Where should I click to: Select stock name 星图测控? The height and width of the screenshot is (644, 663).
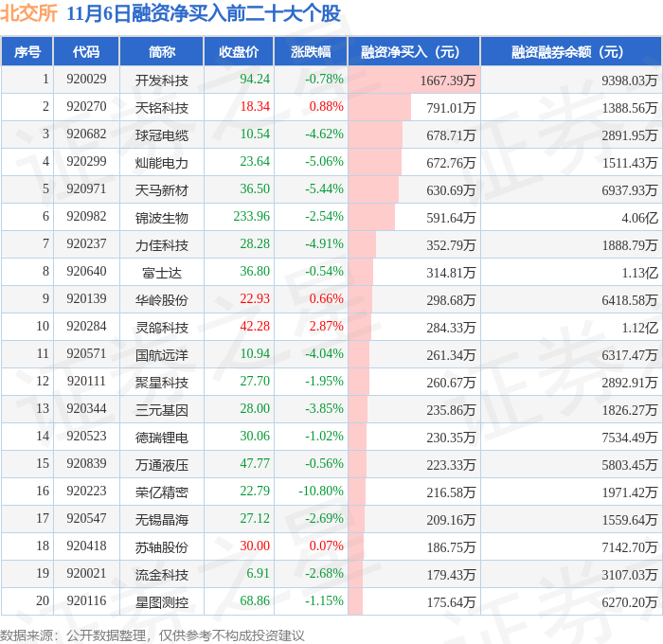pyautogui.click(x=162, y=602)
